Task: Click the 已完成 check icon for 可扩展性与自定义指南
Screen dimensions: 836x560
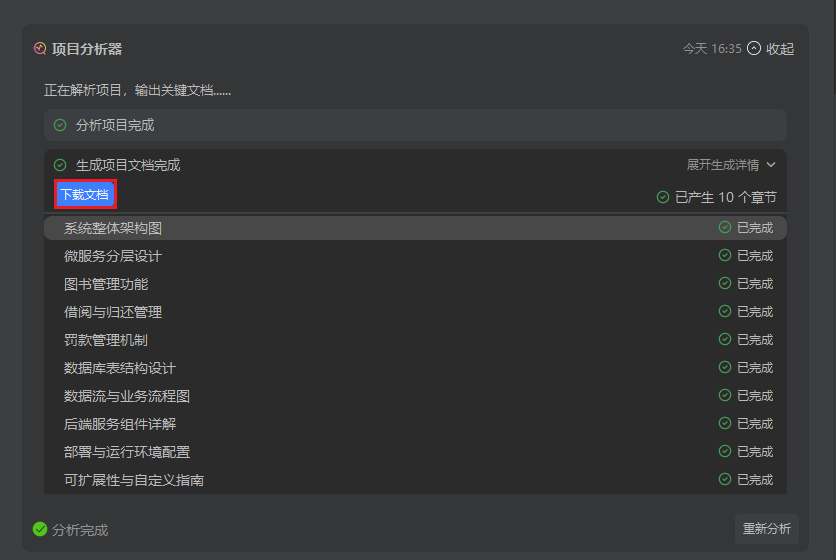Action: coord(725,480)
